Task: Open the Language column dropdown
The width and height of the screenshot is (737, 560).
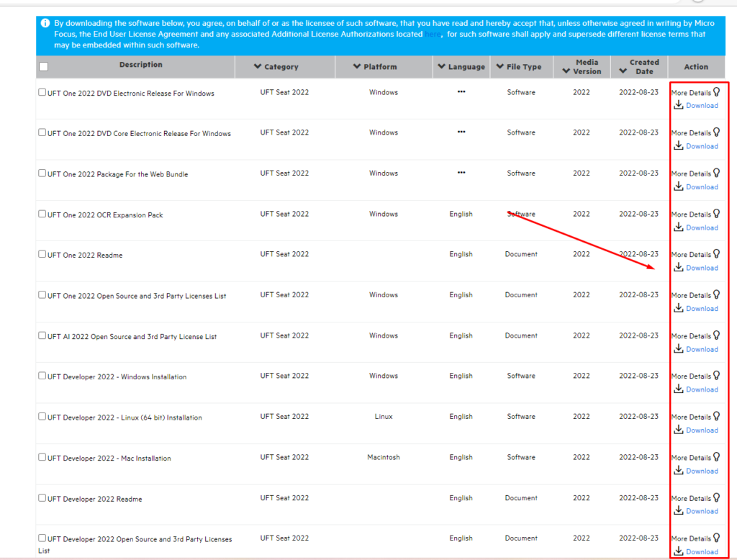Action: 441,66
